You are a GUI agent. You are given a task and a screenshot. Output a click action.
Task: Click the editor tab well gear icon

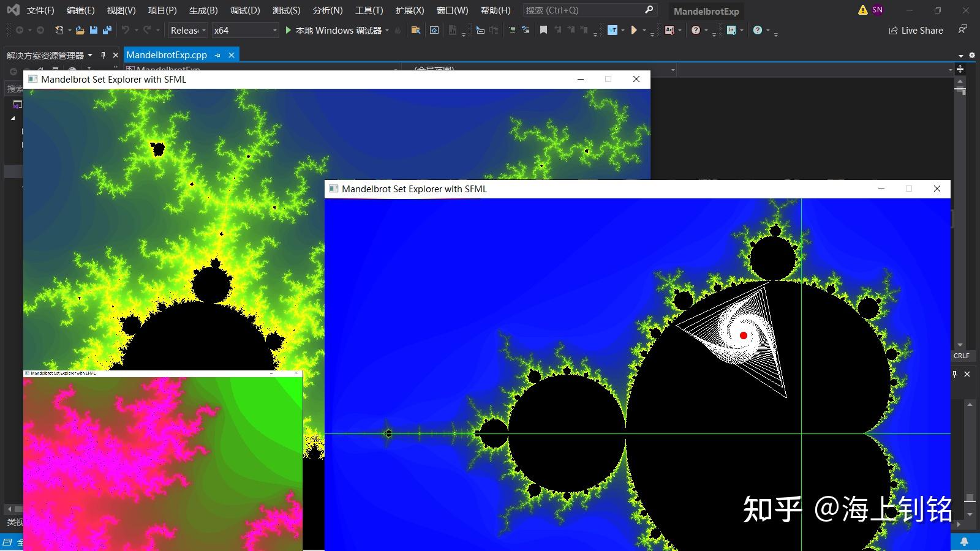972,56
